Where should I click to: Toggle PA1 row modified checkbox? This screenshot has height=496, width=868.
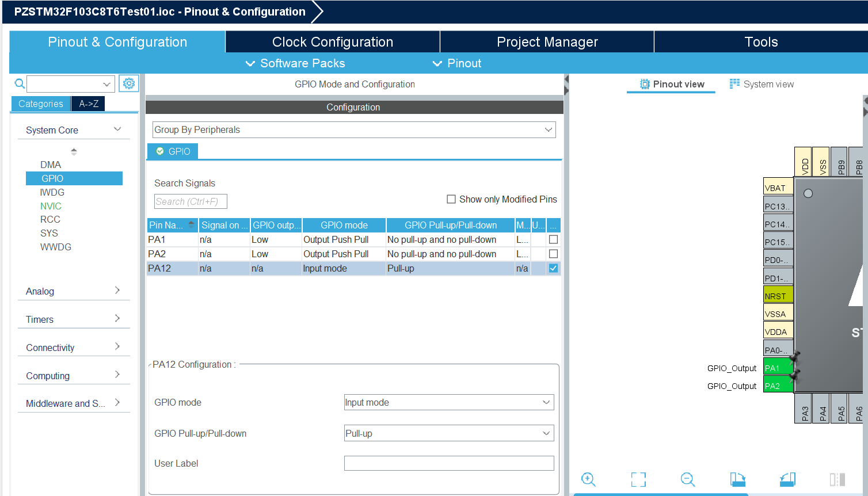553,239
